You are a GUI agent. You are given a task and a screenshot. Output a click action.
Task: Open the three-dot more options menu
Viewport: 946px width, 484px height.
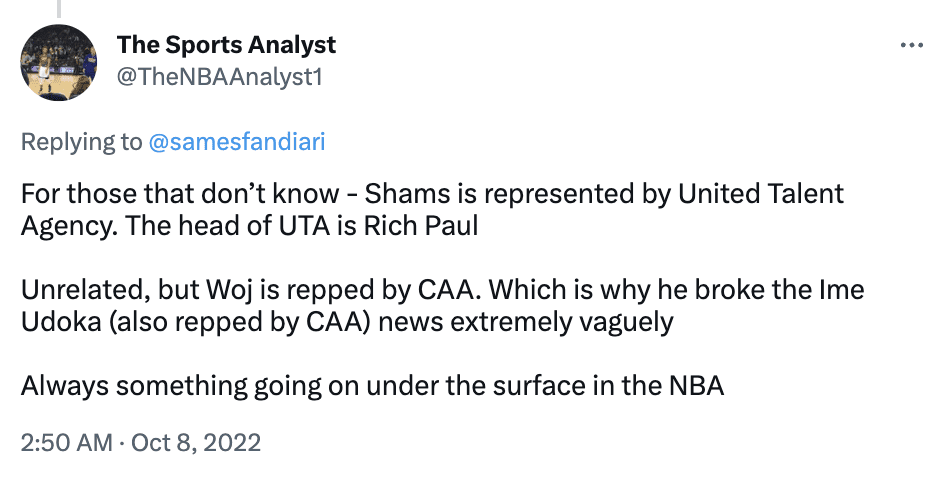[x=911, y=45]
